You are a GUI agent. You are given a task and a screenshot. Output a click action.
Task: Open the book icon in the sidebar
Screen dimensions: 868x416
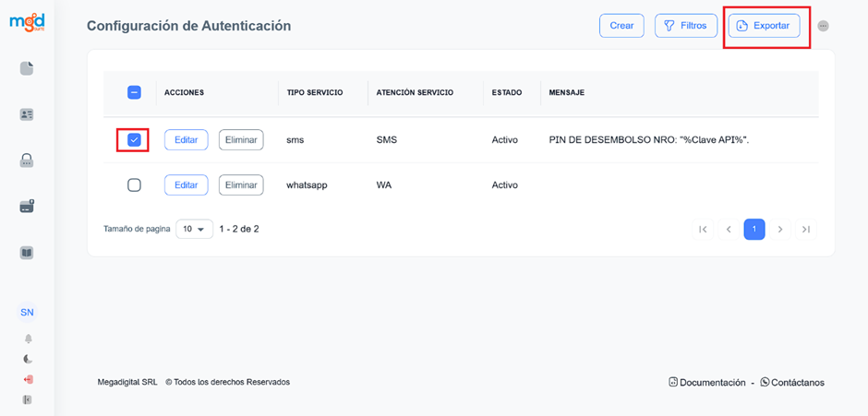(x=27, y=253)
